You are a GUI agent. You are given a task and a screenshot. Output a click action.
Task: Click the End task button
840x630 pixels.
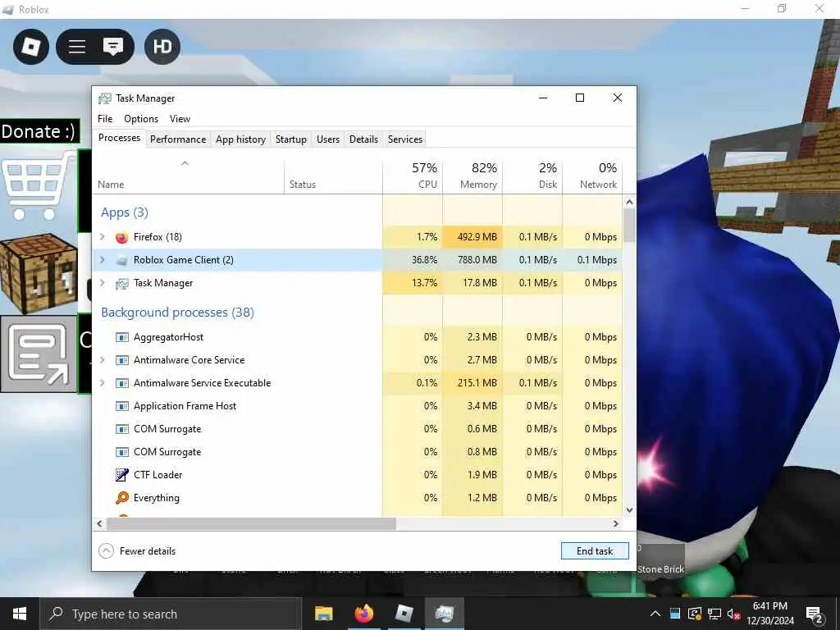(x=595, y=550)
